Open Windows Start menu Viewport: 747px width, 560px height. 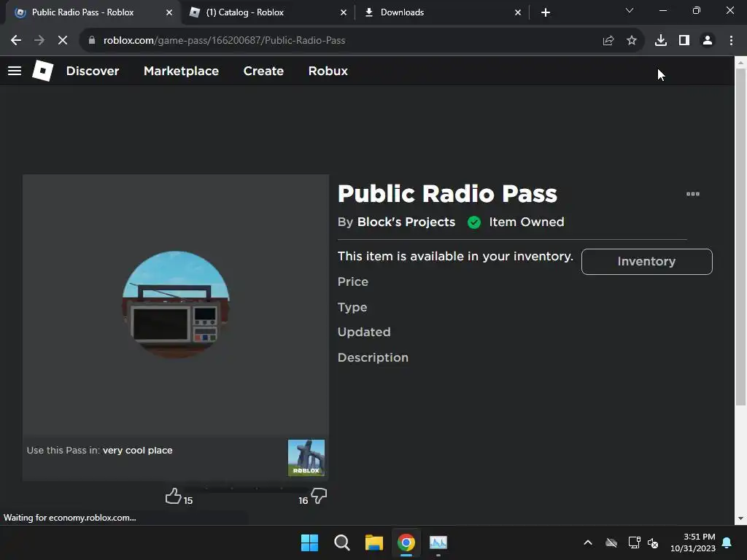309,542
